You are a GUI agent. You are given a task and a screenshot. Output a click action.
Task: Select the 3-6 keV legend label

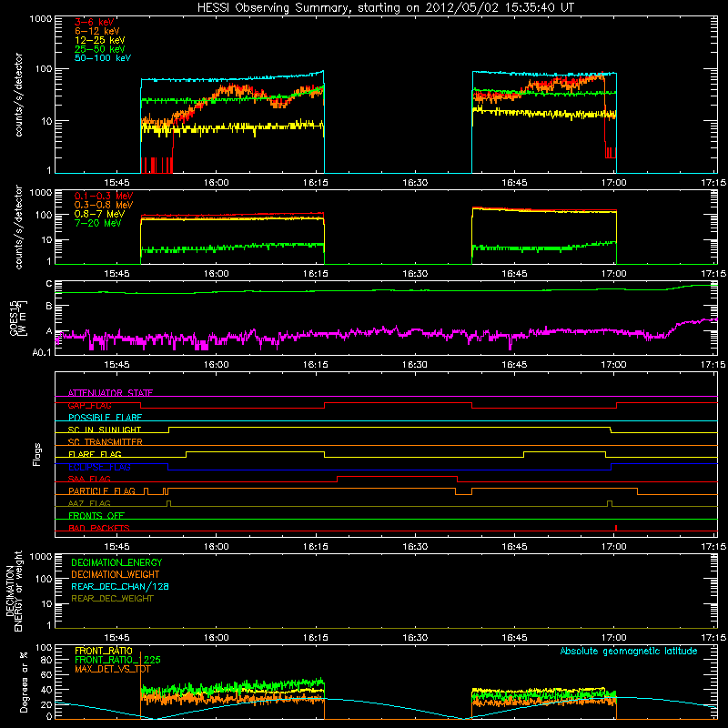tap(95, 22)
